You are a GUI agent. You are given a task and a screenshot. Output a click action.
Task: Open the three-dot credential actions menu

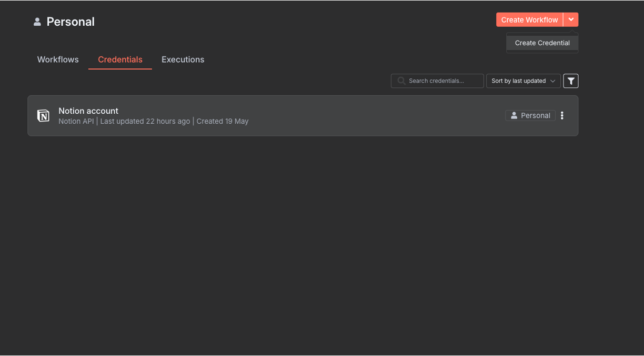562,116
